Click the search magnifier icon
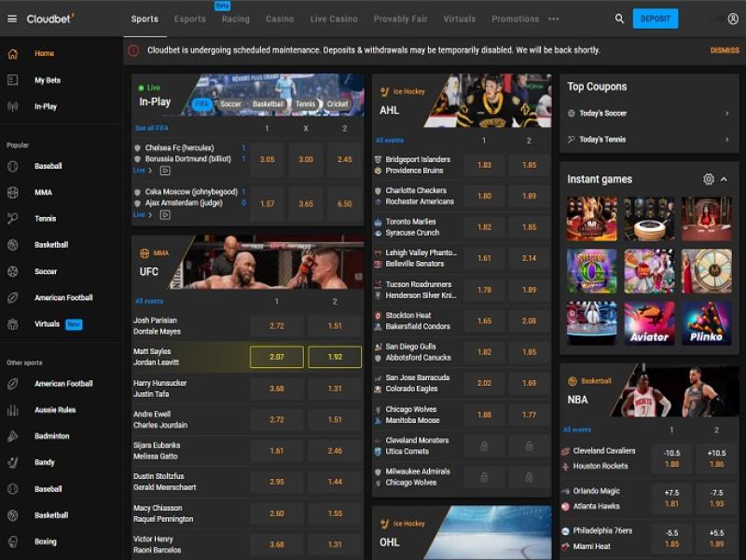The height and width of the screenshot is (560, 746). 619,19
